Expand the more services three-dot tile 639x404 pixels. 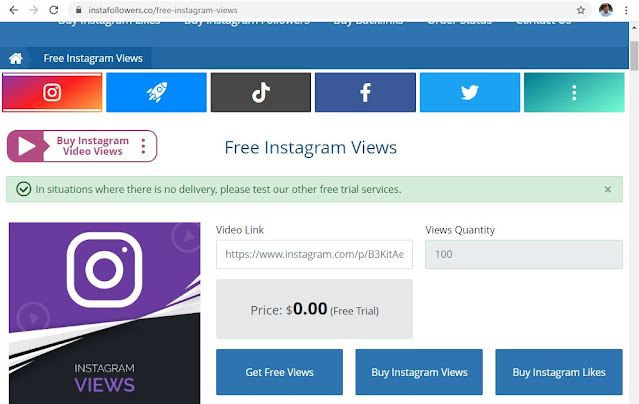coord(574,92)
